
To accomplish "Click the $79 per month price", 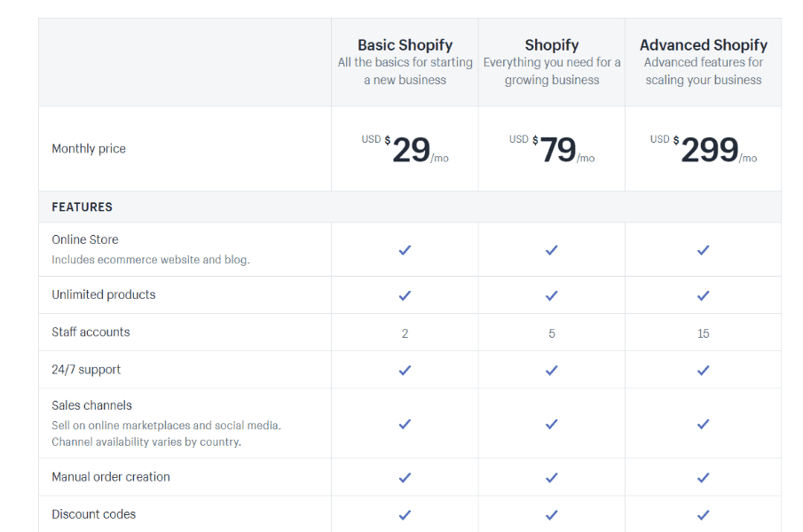I will pyautogui.click(x=552, y=149).
